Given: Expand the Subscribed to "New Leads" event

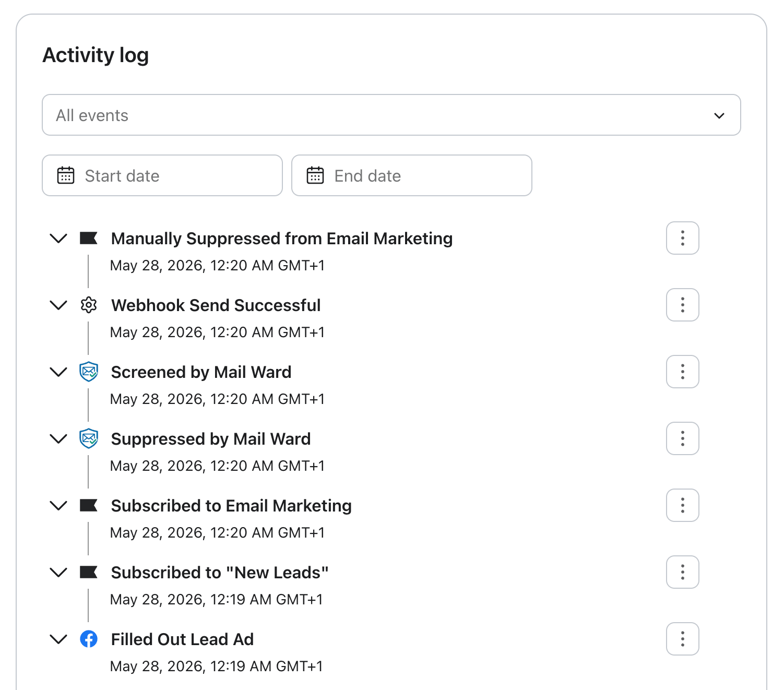Looking at the screenshot, I should [58, 573].
